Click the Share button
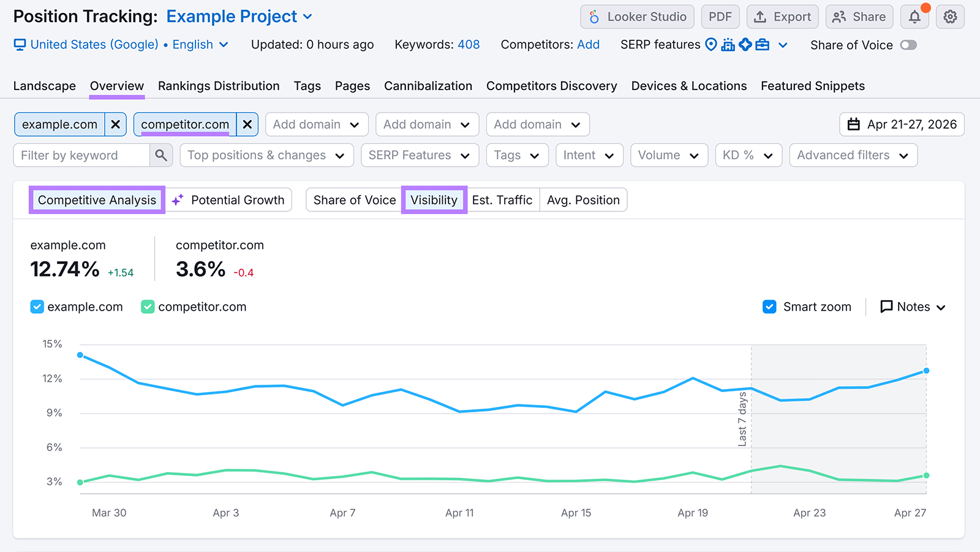980x552 pixels. [x=859, y=17]
